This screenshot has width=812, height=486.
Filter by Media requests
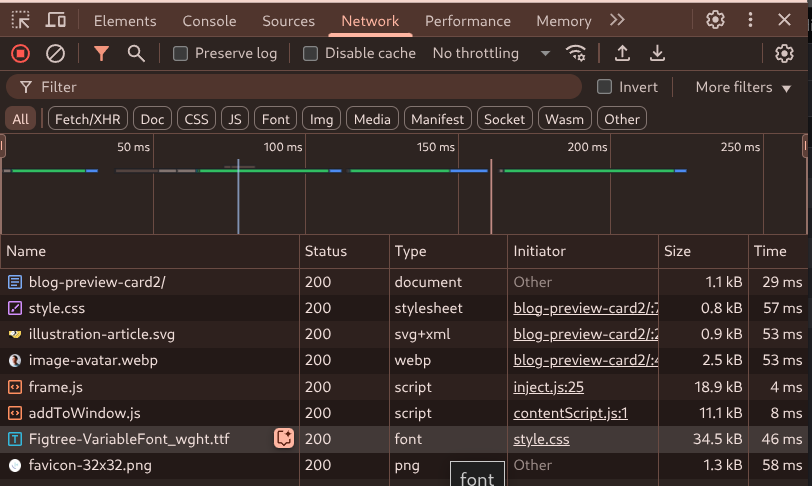point(372,119)
